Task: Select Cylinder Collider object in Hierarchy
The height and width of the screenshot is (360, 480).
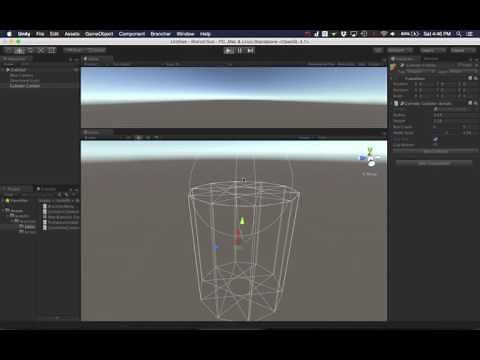Action: 25,86
